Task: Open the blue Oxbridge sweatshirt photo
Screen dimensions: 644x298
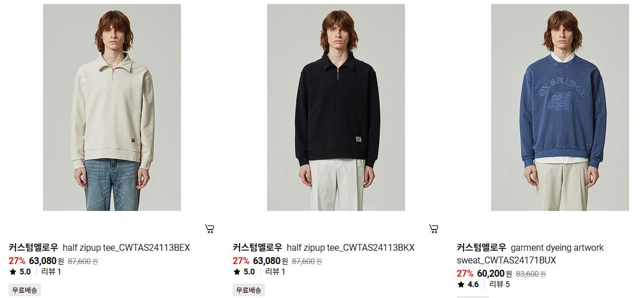Action: point(560,107)
